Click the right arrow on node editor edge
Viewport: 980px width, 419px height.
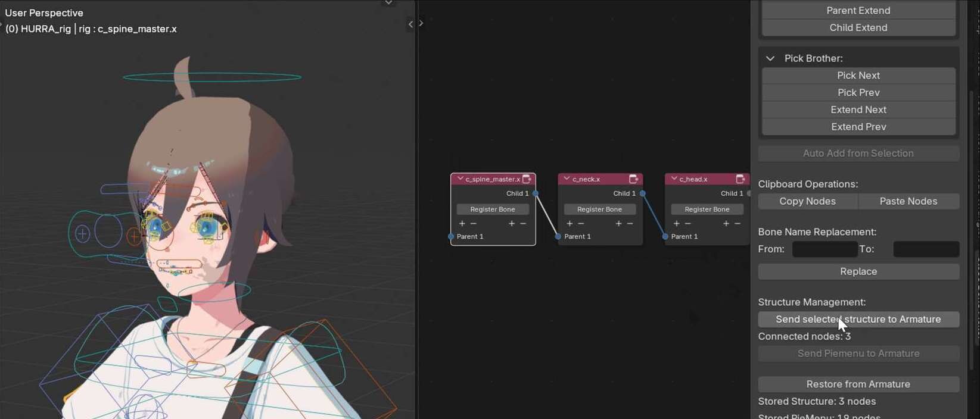point(421,24)
